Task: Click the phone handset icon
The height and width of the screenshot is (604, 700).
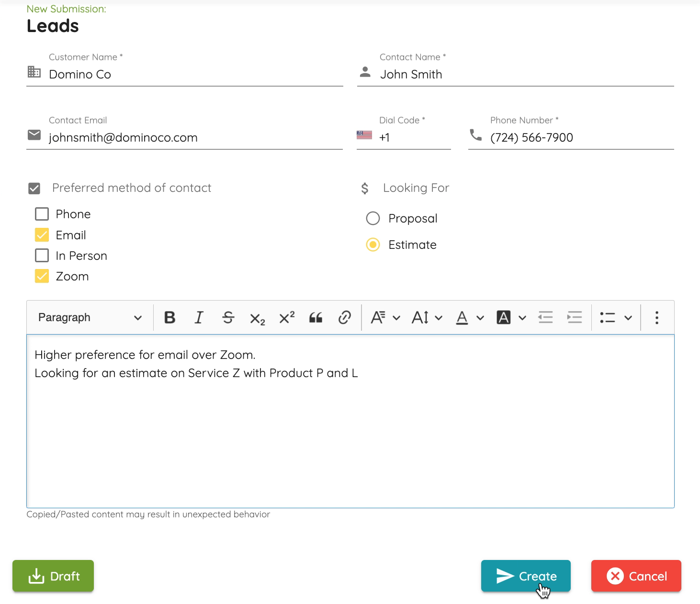Action: pyautogui.click(x=475, y=135)
